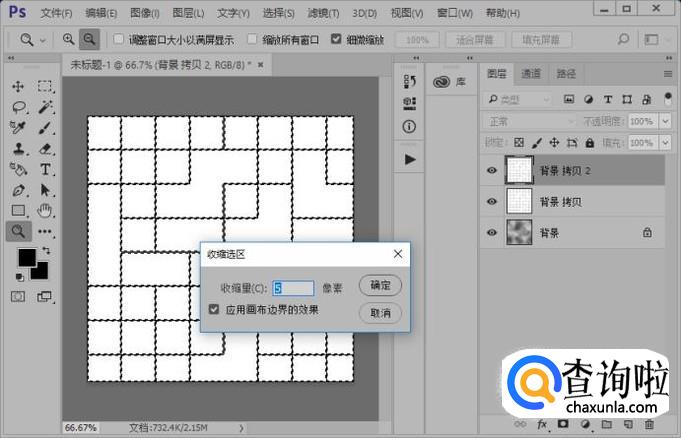Click 取消 in the 收缩选区 dialog
The image size is (681, 438).
click(x=380, y=313)
